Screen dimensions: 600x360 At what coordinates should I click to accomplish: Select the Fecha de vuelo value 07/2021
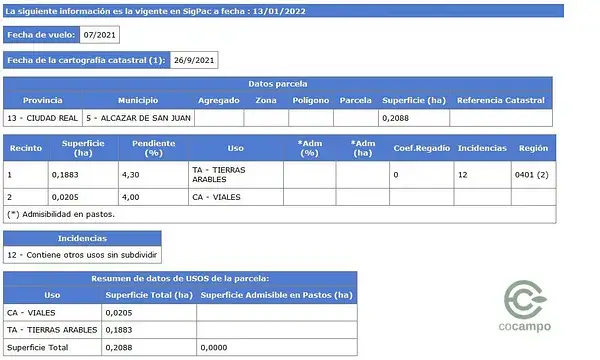tap(99, 35)
